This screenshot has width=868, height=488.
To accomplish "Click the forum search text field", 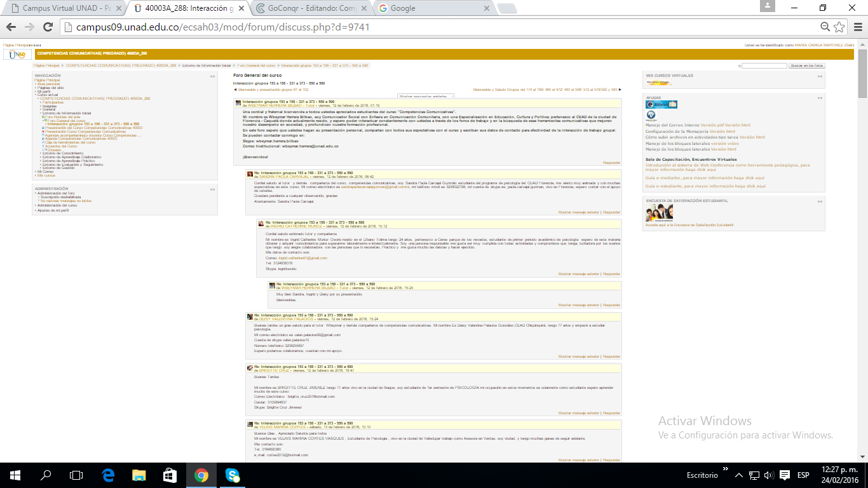I will [764, 65].
